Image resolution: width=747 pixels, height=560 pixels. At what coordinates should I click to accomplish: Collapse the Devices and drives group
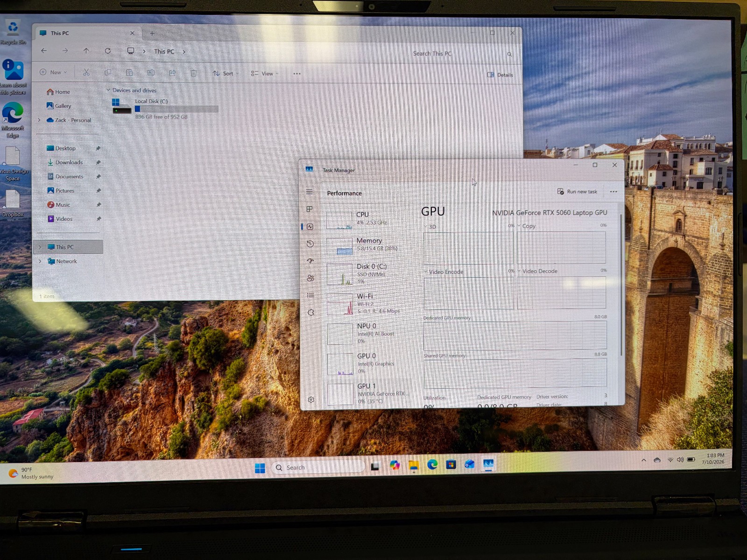(108, 90)
